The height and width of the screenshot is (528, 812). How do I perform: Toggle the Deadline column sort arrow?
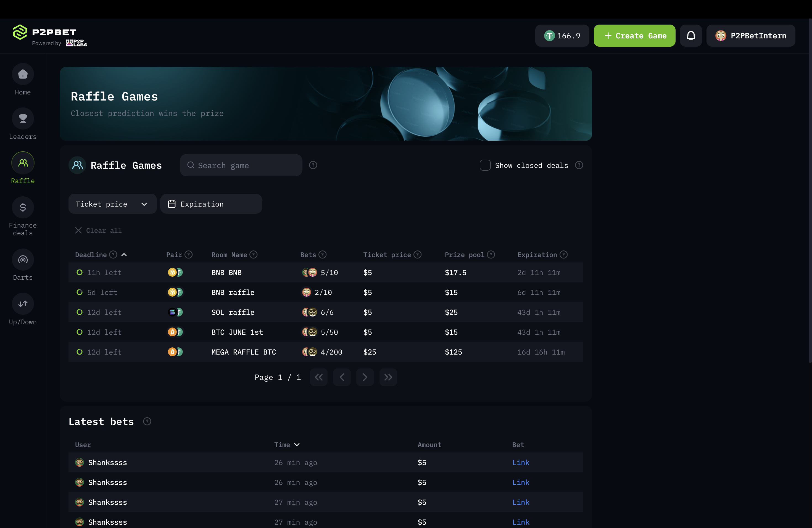pyautogui.click(x=124, y=254)
